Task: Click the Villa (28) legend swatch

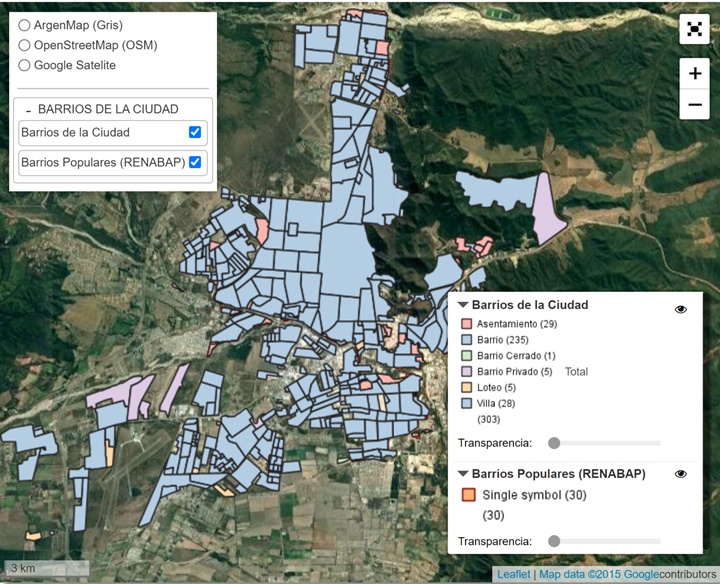Action: tap(467, 403)
